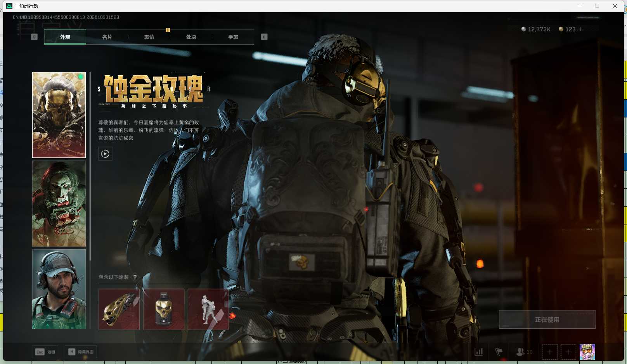Select the pale-faced red operator skin
The width and height of the screenshot is (627, 364).
[x=59, y=204]
